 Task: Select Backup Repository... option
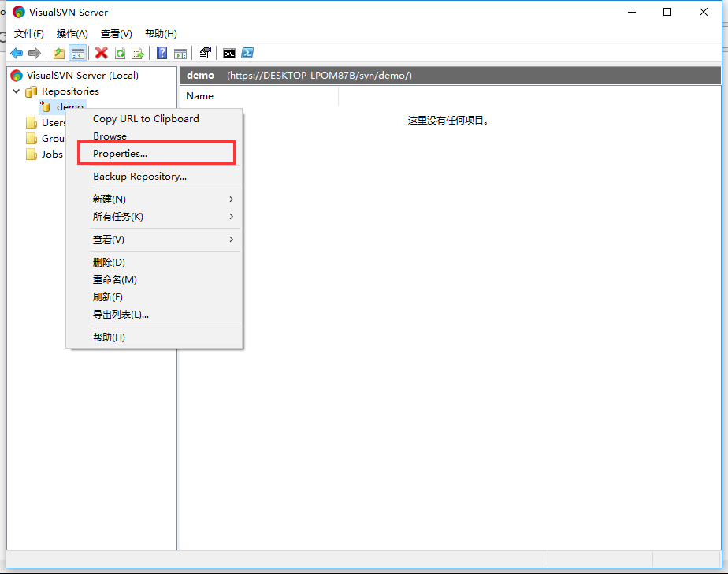(154, 177)
